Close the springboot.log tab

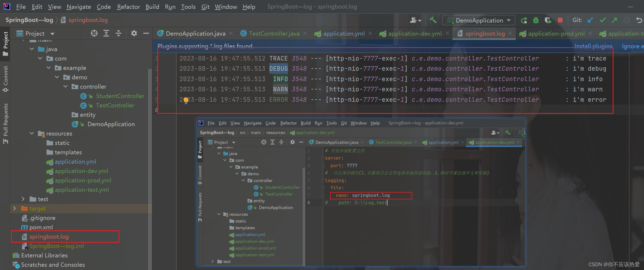click(510, 33)
